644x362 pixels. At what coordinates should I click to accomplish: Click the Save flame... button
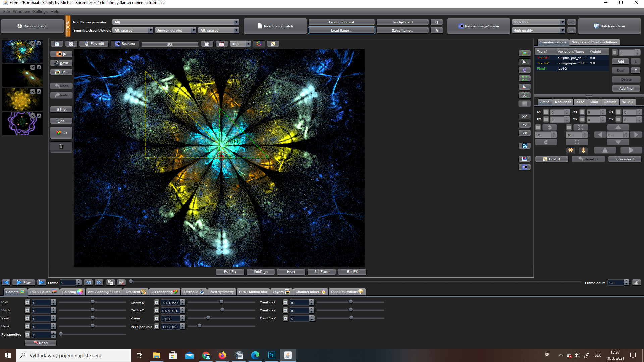(x=402, y=31)
